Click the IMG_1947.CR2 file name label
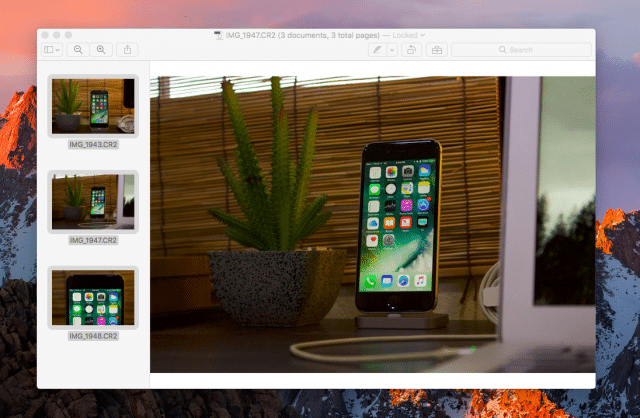The image size is (640, 418). point(93,240)
